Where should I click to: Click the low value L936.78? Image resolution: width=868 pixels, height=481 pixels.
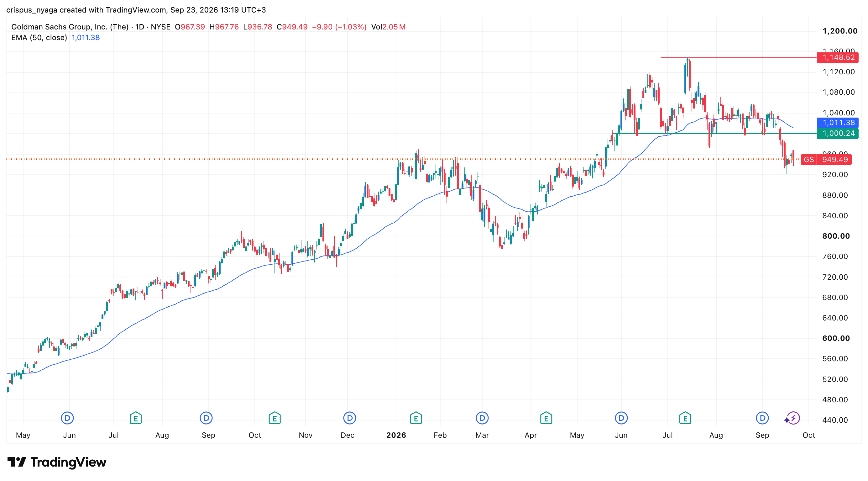[258, 27]
